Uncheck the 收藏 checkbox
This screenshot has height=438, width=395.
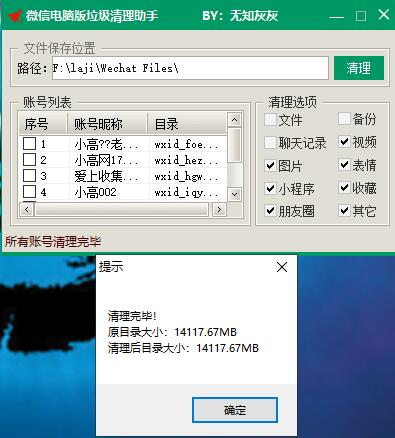tap(344, 188)
